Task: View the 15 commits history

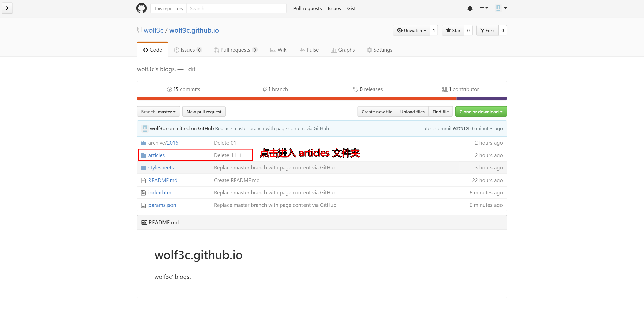Action: (x=183, y=89)
